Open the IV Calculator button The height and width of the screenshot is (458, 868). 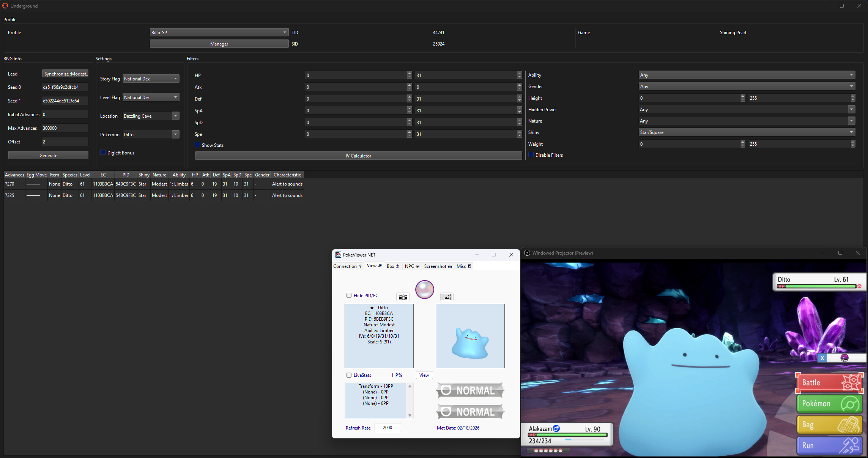pos(358,156)
